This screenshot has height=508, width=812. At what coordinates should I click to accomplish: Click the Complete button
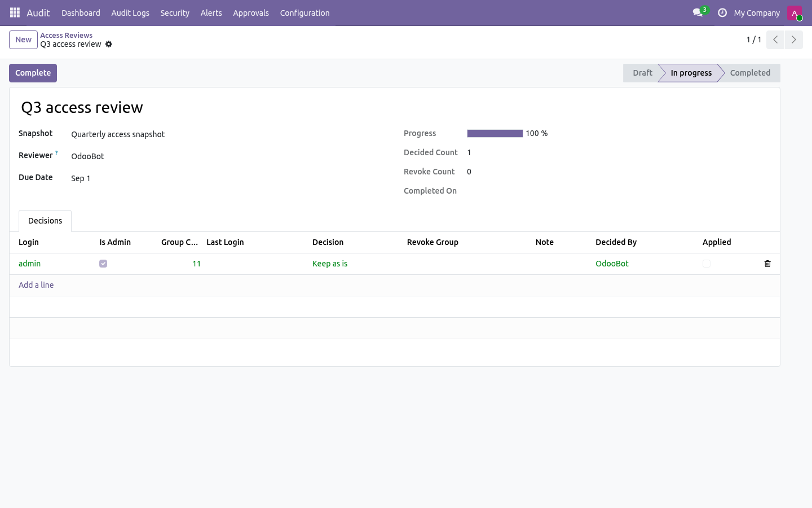pos(33,73)
